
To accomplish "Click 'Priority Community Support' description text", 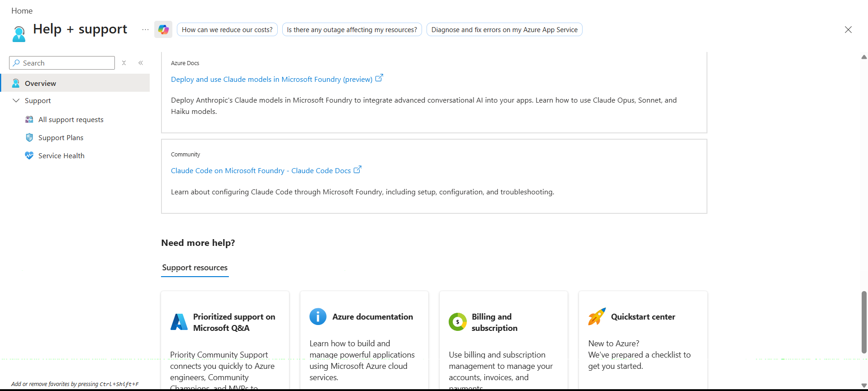I will point(222,371).
